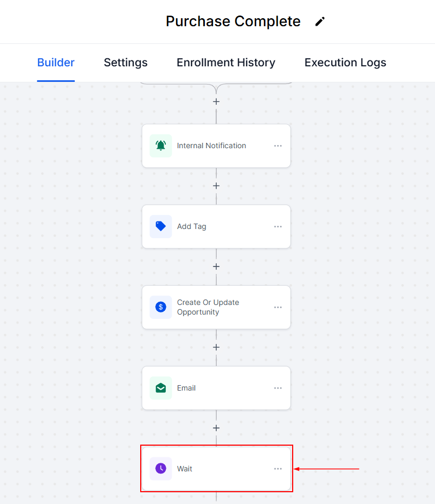435x504 pixels.
Task: Switch to the Builder tab
Action: (x=56, y=63)
